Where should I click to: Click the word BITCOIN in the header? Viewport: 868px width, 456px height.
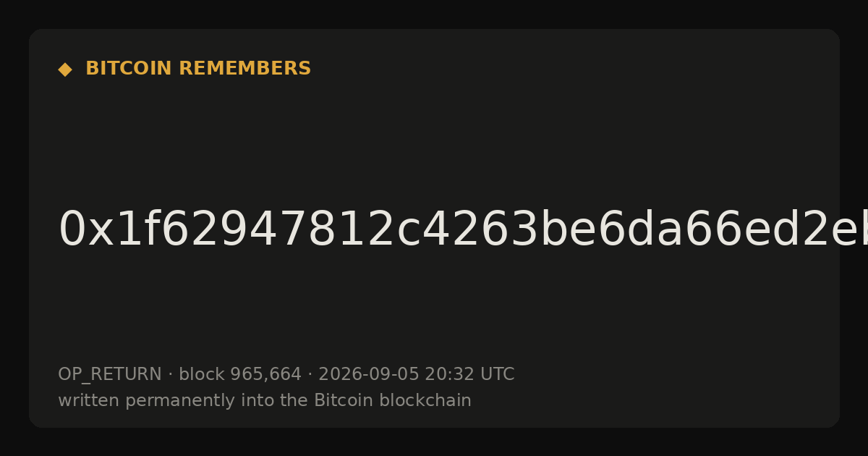129,69
